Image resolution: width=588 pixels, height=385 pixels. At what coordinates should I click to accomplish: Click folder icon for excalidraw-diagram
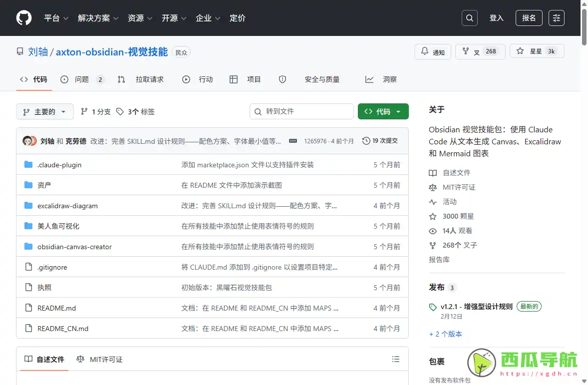[28, 205]
